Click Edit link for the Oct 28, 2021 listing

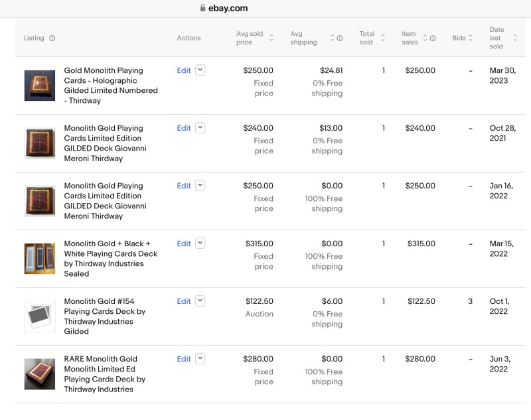pos(184,128)
